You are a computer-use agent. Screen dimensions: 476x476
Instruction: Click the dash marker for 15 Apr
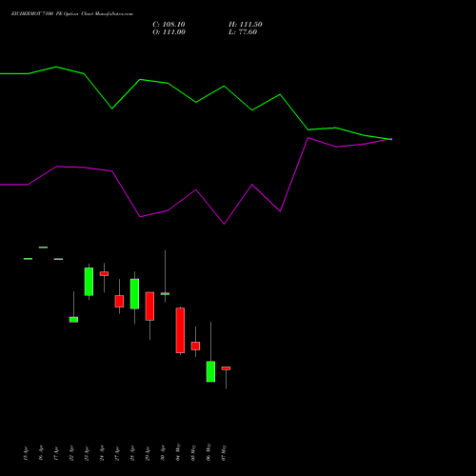(28, 259)
